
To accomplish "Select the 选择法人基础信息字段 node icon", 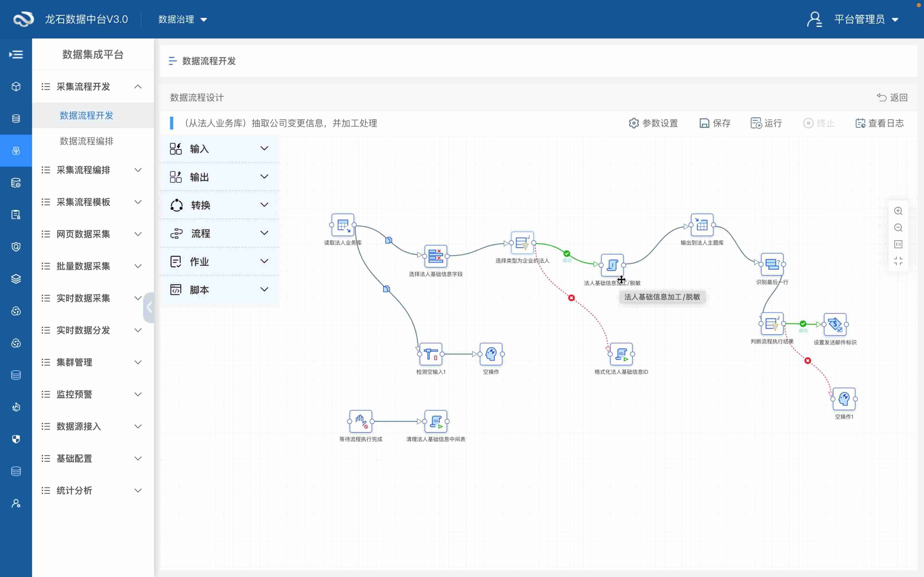I will tap(435, 256).
